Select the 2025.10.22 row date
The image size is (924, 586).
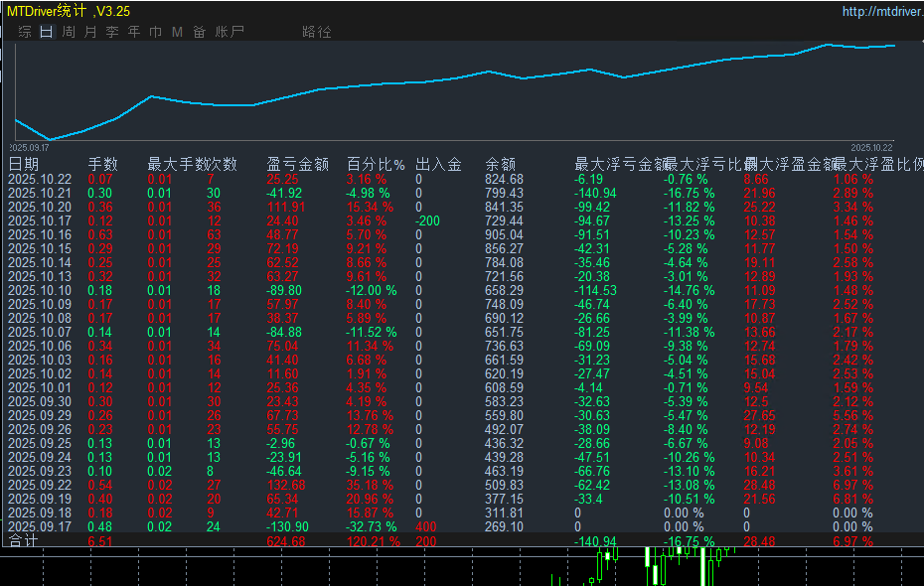click(40, 179)
